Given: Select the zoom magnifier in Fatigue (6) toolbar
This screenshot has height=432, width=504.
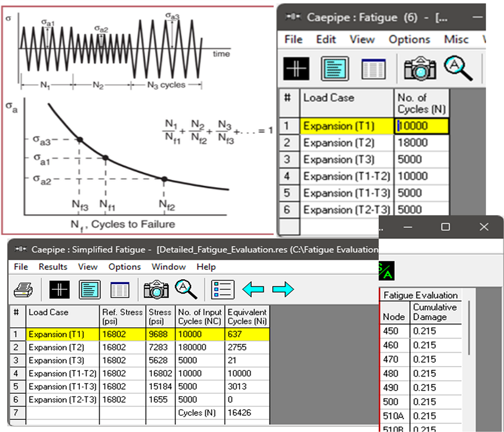Looking at the screenshot, I should 459,69.
